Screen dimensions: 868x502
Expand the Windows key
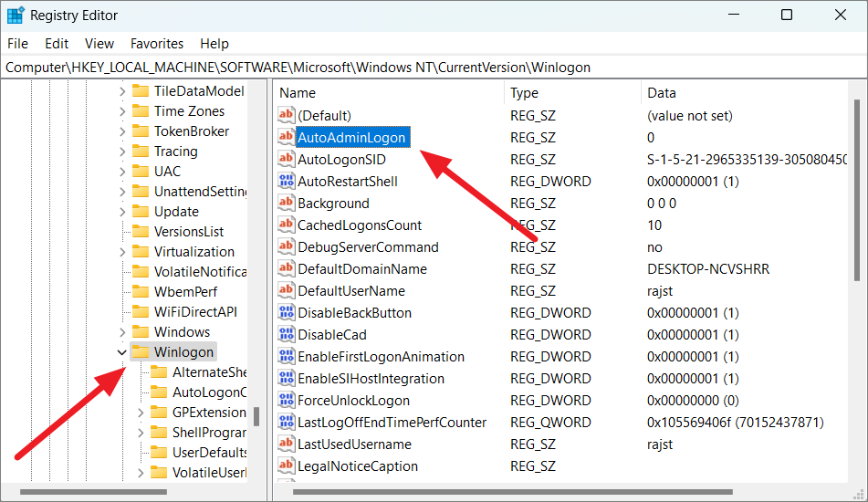(x=122, y=332)
